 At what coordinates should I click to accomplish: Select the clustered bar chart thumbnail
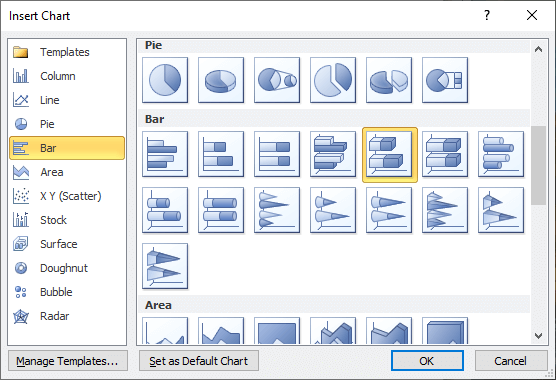tap(165, 154)
